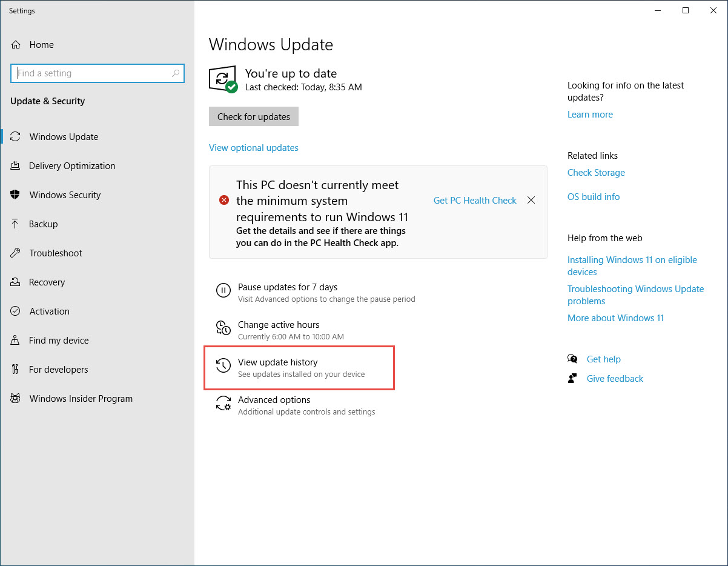Click 'Currently 6:00 AM to 10:00 AM' text
728x566 pixels.
point(291,336)
